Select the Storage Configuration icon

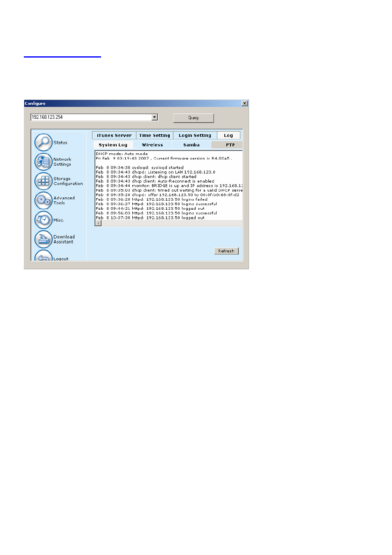pos(43,181)
